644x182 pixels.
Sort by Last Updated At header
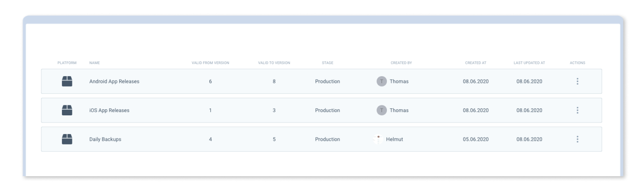pyautogui.click(x=529, y=63)
